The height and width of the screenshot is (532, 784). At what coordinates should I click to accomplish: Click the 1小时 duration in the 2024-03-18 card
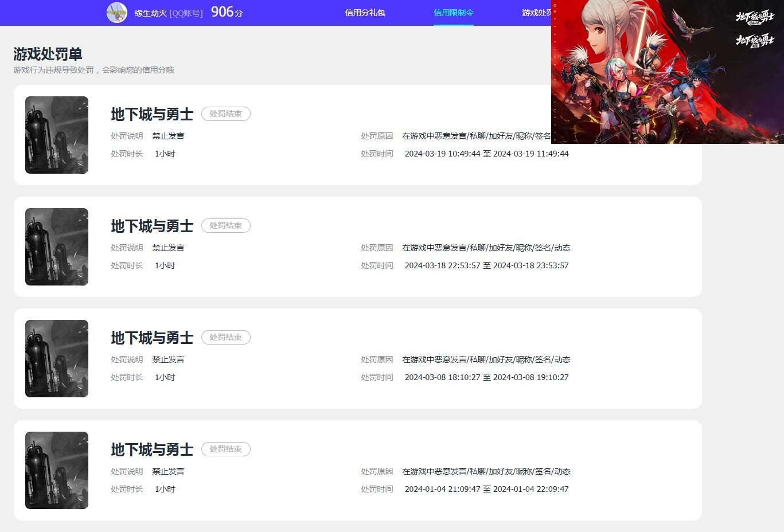click(165, 265)
